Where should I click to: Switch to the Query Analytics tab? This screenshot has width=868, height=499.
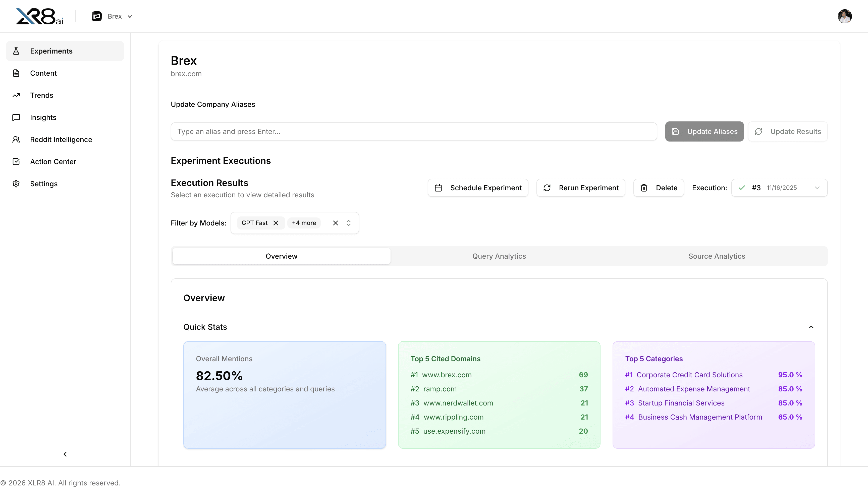click(499, 256)
